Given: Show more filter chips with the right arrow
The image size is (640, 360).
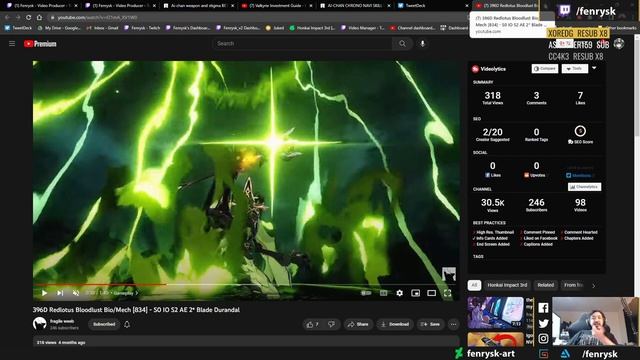Looking at the screenshot, I should (593, 285).
